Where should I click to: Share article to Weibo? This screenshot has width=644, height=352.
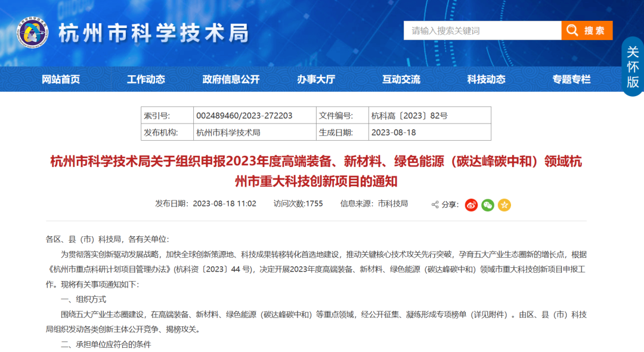pyautogui.click(x=471, y=205)
